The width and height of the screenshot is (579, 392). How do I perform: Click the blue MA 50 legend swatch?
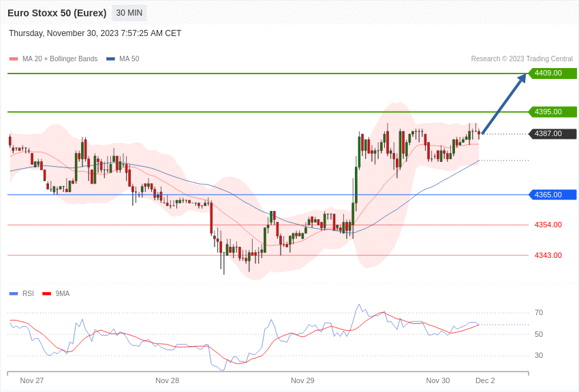pyautogui.click(x=111, y=59)
